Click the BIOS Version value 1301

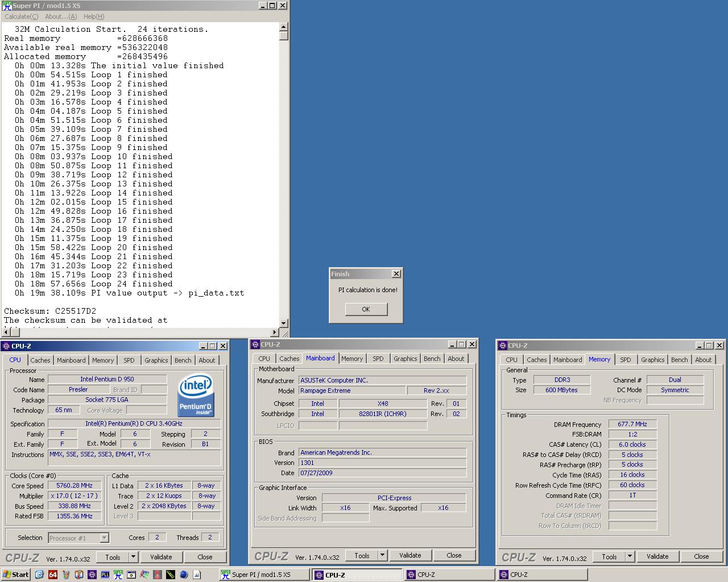pos(382,463)
